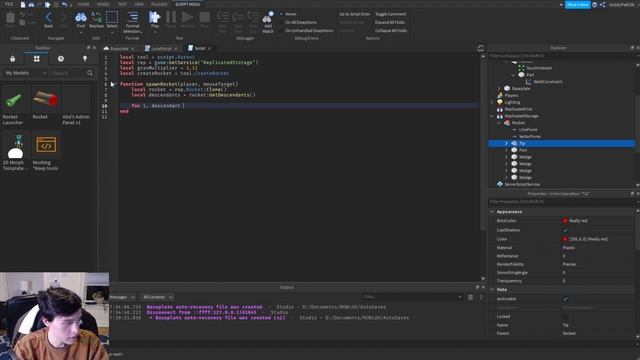Screen dimensions: 640x360
Task: Clear the Output with the trash icon
Action: (x=471, y=297)
